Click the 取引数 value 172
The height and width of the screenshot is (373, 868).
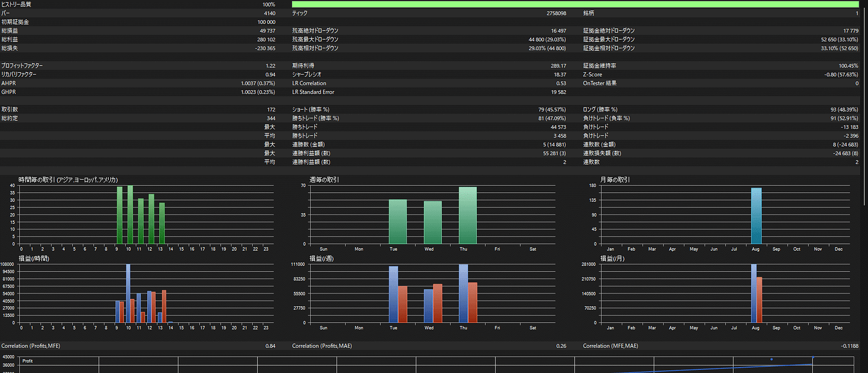(271, 110)
